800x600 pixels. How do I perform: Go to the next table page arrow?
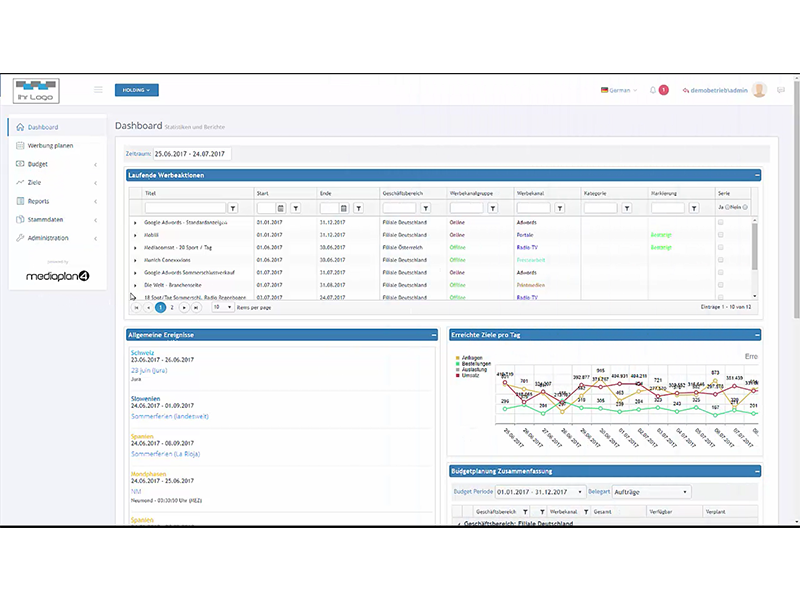pyautogui.click(x=183, y=307)
